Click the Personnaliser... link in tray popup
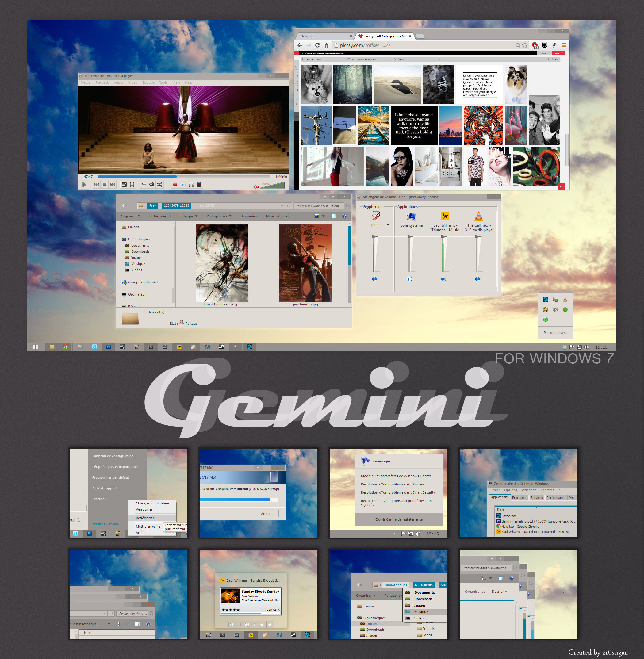644x659 pixels. click(x=555, y=332)
